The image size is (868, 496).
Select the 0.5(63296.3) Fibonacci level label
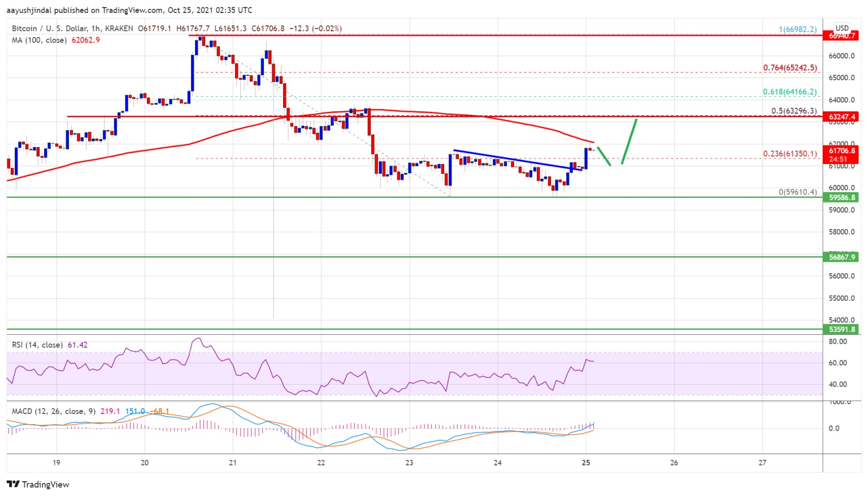pos(794,111)
